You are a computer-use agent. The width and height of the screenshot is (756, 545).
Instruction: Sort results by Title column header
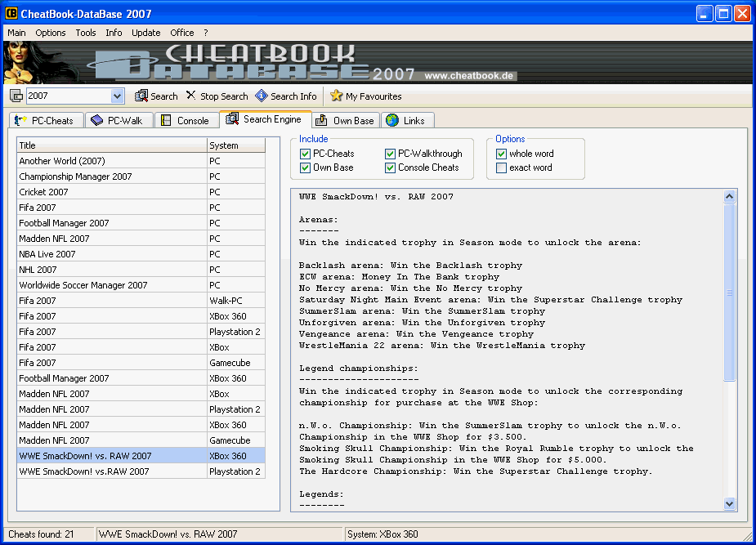pyautogui.click(x=112, y=145)
